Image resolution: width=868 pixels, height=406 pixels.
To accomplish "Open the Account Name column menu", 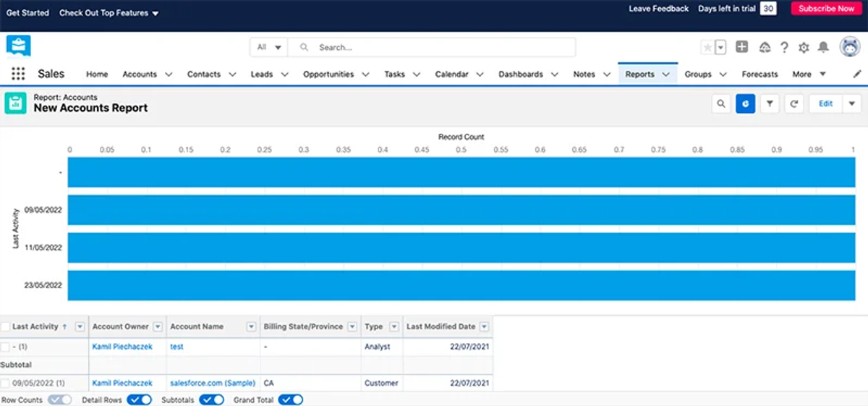I will coord(251,326).
